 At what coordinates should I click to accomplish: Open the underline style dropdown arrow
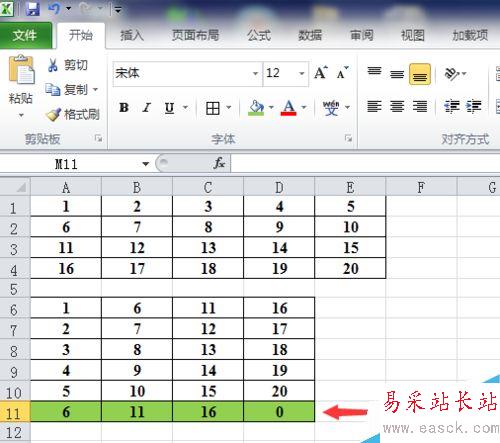185,107
